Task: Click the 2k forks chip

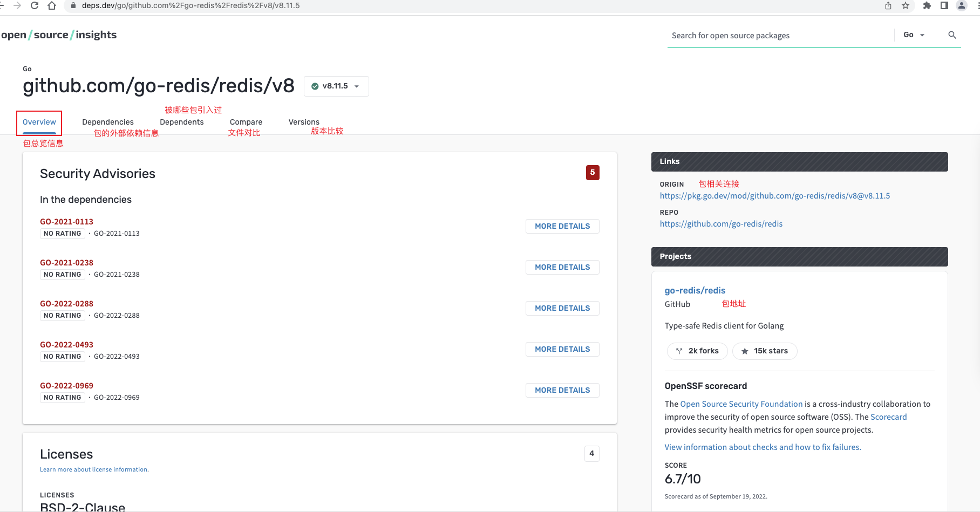Action: click(x=697, y=351)
